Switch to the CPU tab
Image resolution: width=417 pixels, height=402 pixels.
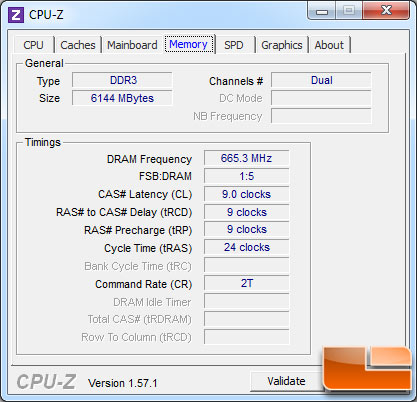(x=34, y=45)
